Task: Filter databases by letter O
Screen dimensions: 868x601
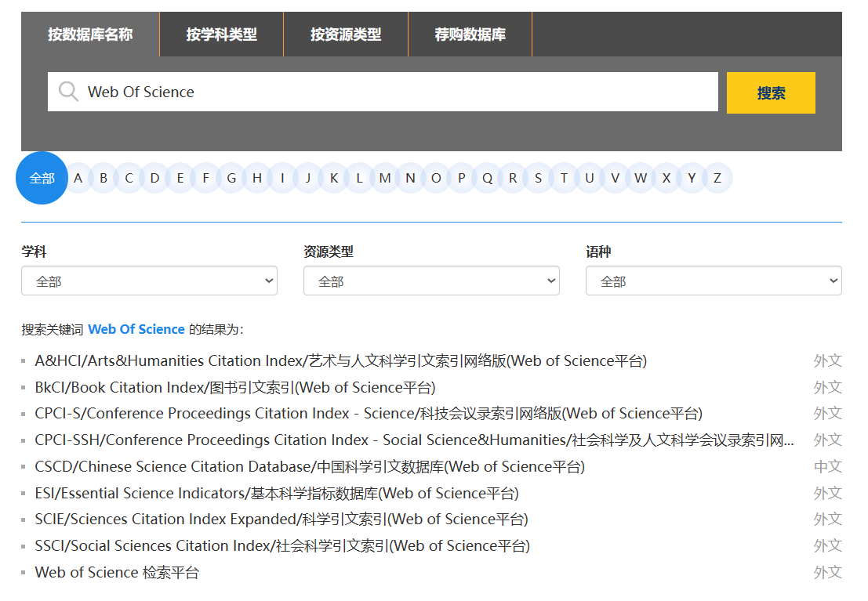Action: coord(436,178)
